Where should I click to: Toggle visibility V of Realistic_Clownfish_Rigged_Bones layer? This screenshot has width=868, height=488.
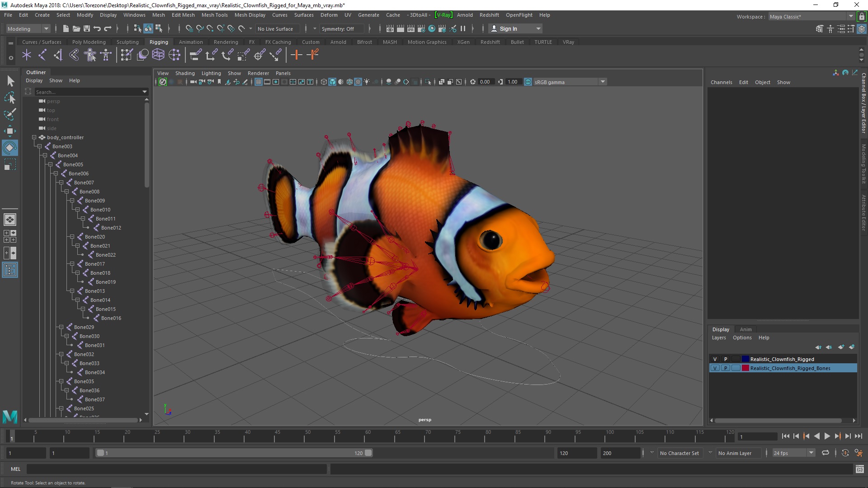coord(715,368)
